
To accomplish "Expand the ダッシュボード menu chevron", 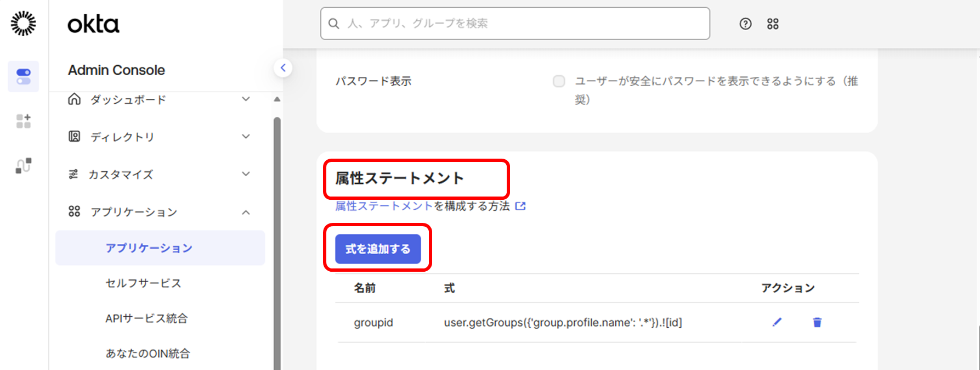I will [246, 99].
